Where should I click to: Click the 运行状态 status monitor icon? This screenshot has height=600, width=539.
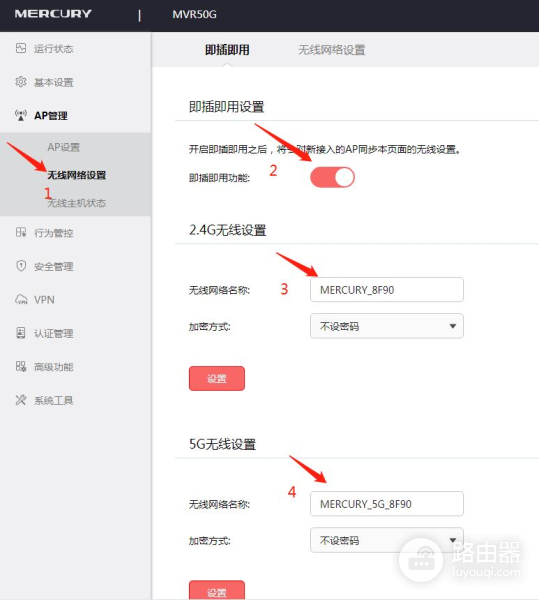21,48
